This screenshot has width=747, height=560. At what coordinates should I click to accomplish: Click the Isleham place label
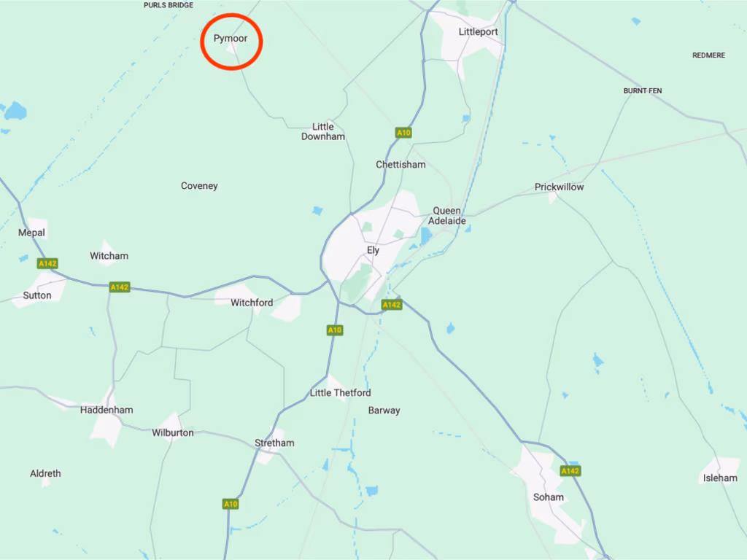coord(720,478)
